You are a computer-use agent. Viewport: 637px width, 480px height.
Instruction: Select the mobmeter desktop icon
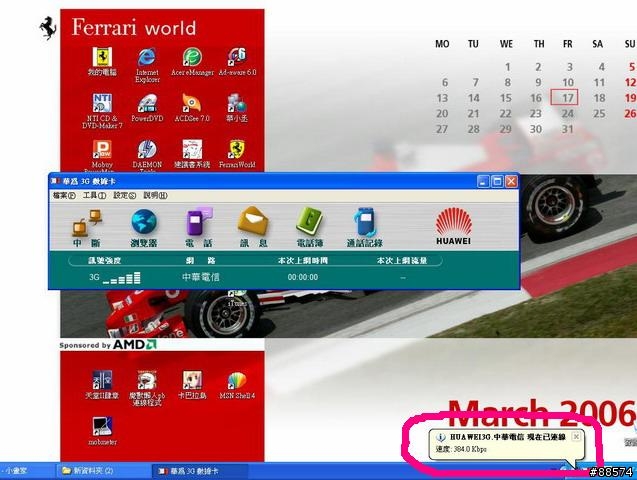tap(102, 431)
